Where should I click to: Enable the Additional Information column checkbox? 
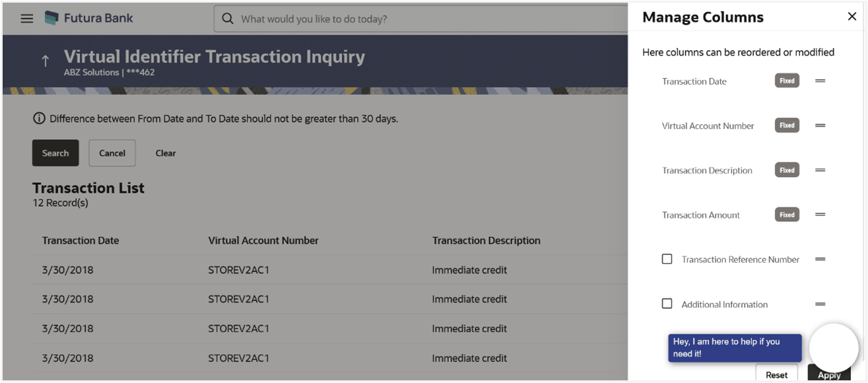(667, 304)
